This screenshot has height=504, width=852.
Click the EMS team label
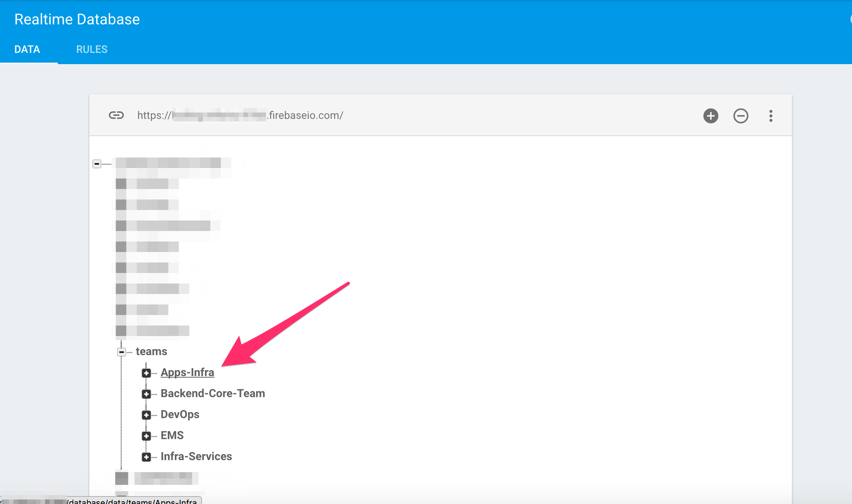pyautogui.click(x=172, y=435)
